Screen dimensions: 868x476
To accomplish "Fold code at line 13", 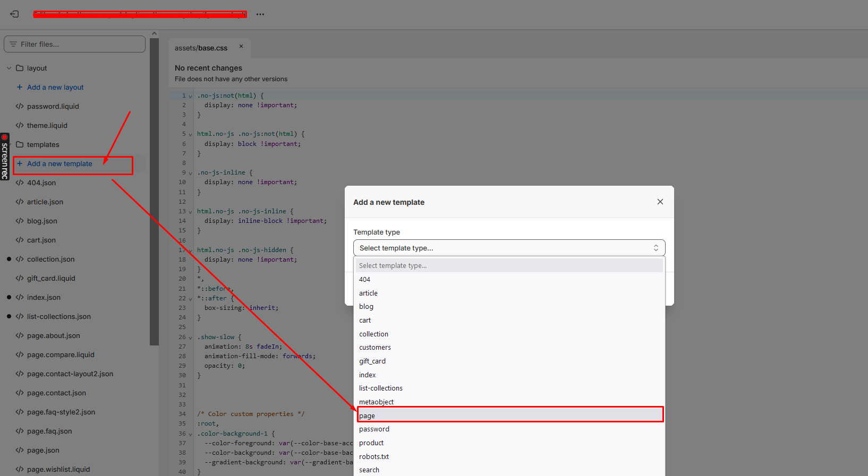I will [x=190, y=212].
